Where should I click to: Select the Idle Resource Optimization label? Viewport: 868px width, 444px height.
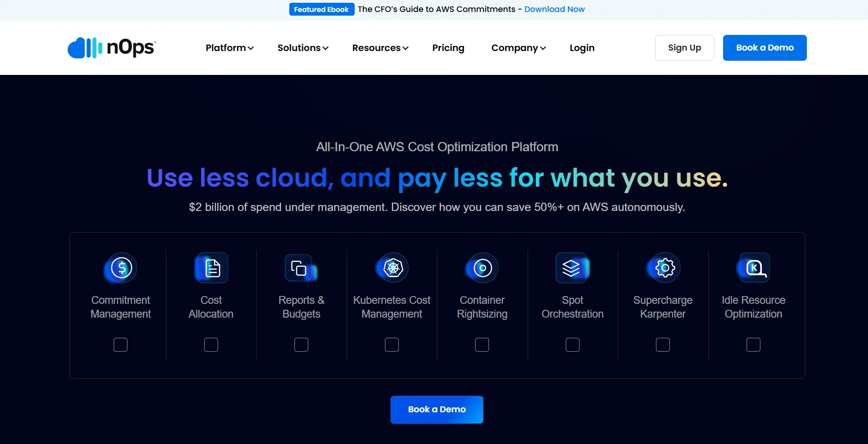753,307
